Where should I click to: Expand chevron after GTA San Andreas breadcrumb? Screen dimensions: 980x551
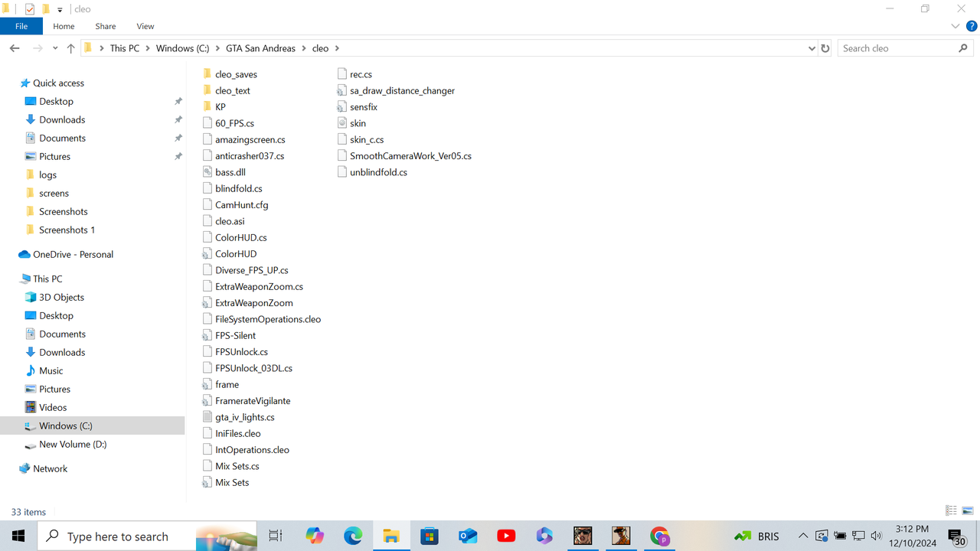(304, 48)
